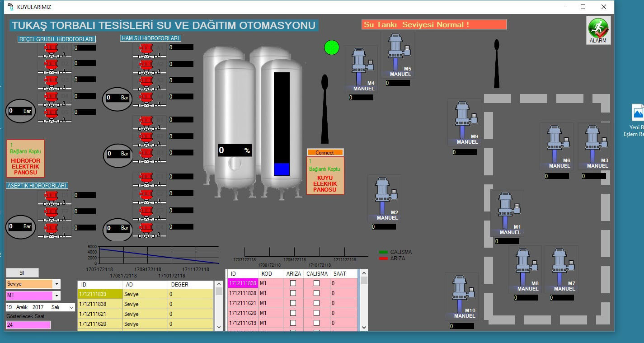
Task: Select the M1 well pump icon
Action: coord(507,213)
